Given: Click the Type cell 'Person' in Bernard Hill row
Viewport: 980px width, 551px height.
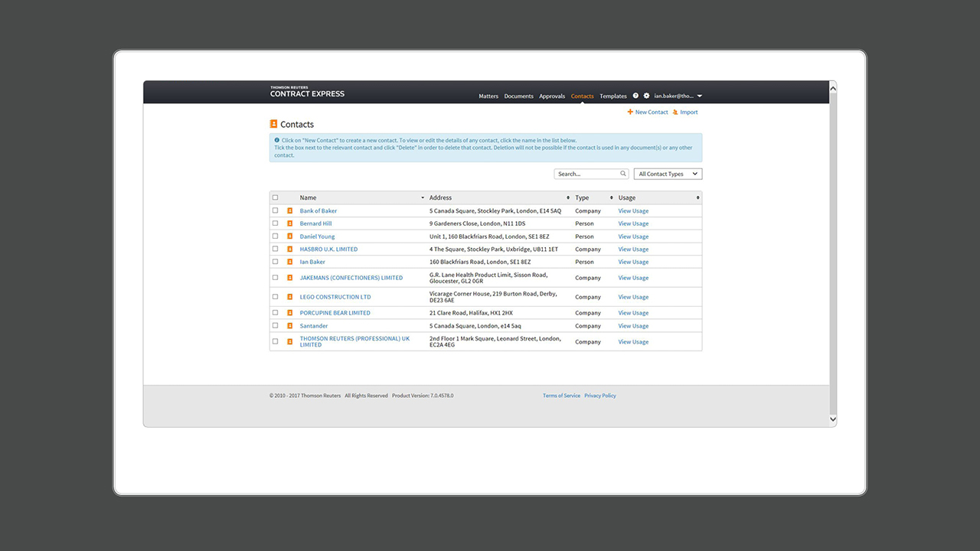Looking at the screenshot, I should point(584,223).
